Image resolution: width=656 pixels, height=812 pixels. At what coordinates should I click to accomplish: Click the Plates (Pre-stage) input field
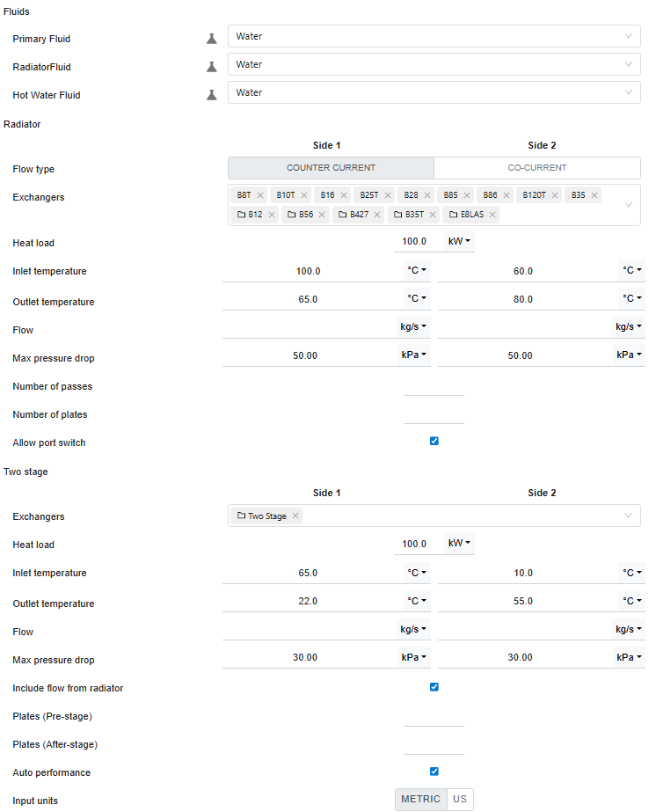click(434, 716)
